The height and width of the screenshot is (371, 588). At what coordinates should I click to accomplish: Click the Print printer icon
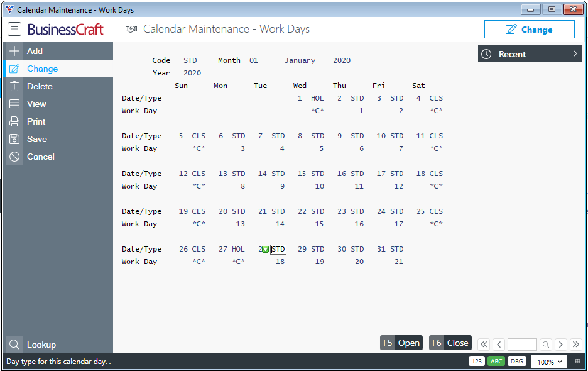point(14,121)
